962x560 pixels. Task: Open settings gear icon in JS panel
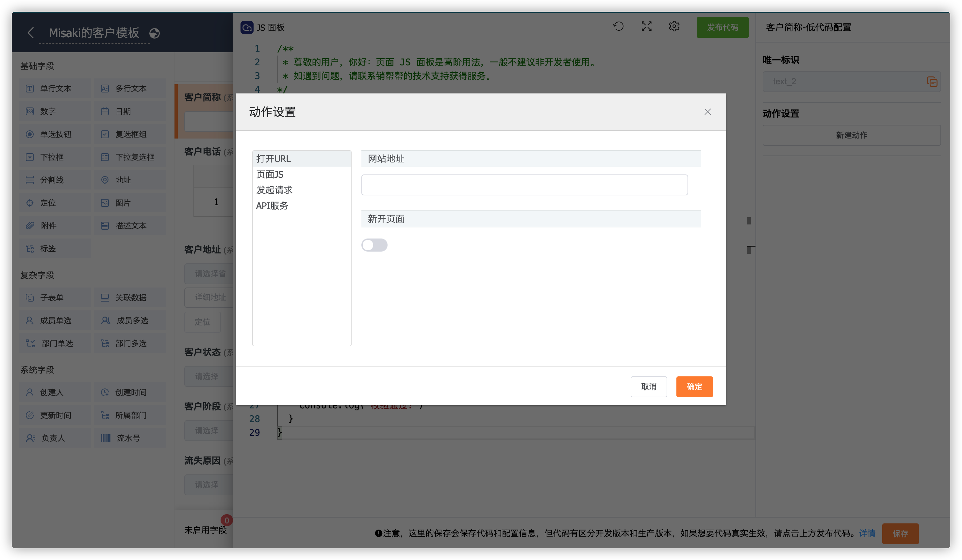click(x=674, y=26)
